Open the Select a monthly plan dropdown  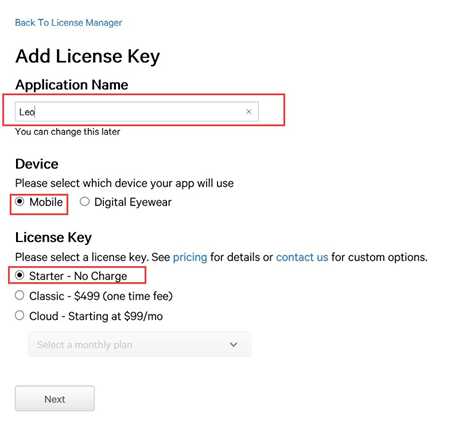(140, 344)
